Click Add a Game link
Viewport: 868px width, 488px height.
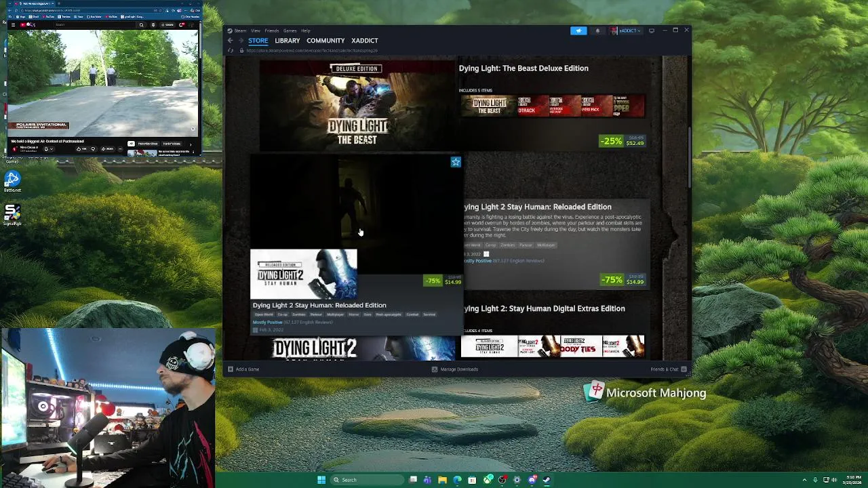(x=248, y=369)
